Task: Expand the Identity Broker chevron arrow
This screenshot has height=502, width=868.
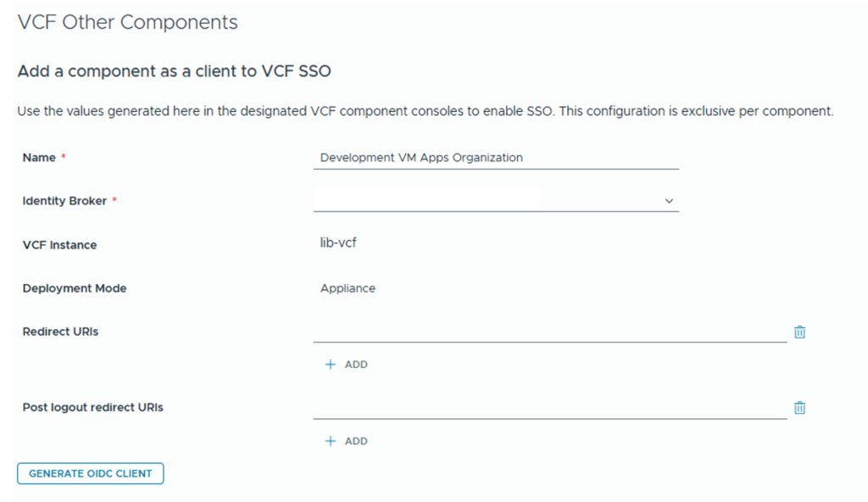Action: coord(669,201)
